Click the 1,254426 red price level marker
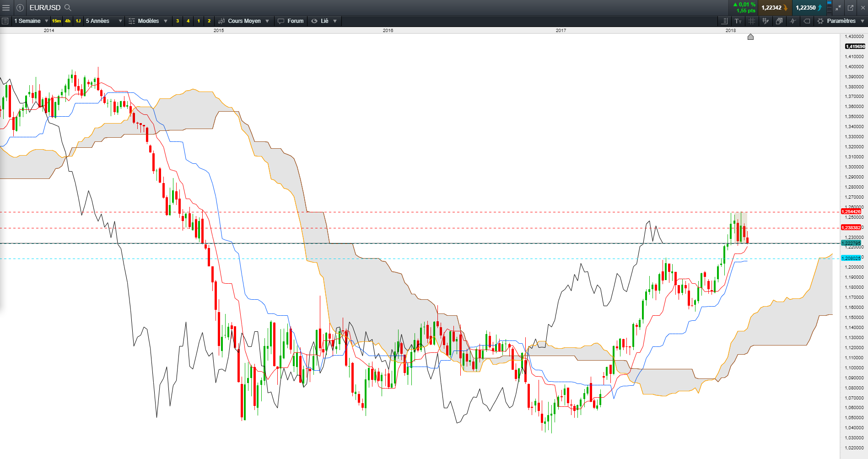 pos(851,211)
